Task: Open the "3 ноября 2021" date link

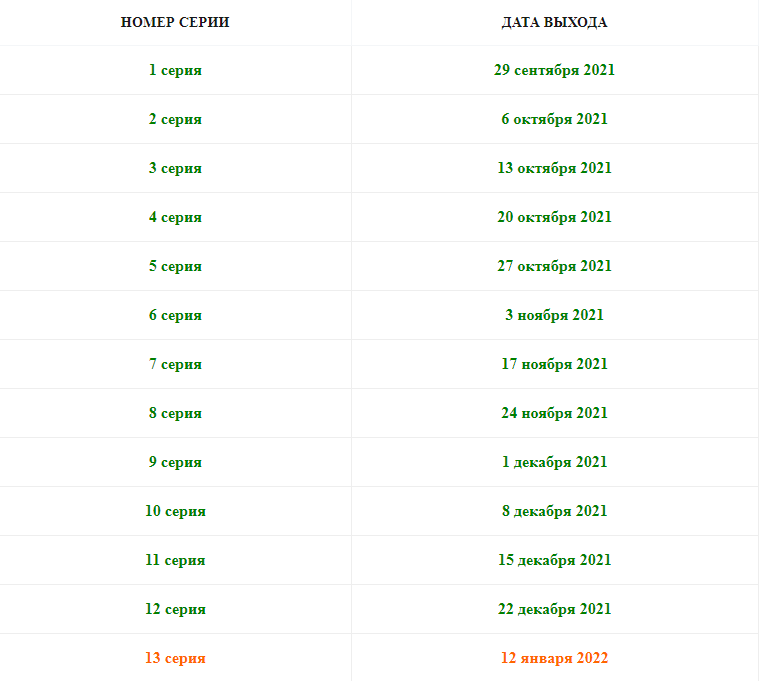Action: 554,315
